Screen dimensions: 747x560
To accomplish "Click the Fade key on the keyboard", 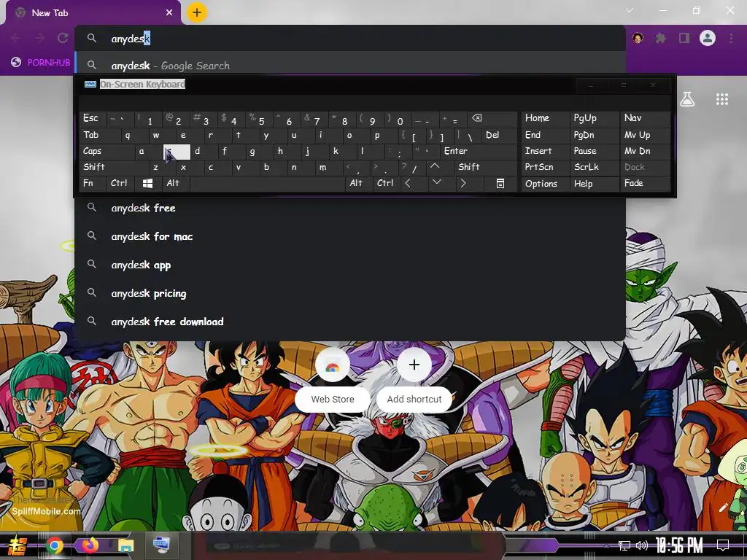I will point(645,183).
